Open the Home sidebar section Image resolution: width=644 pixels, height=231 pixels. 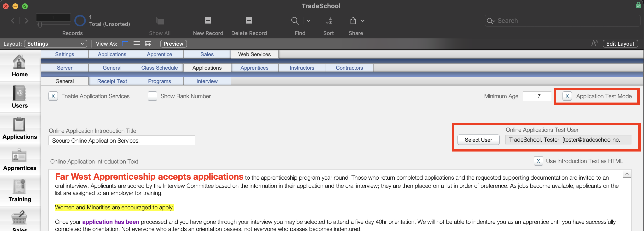(20, 66)
